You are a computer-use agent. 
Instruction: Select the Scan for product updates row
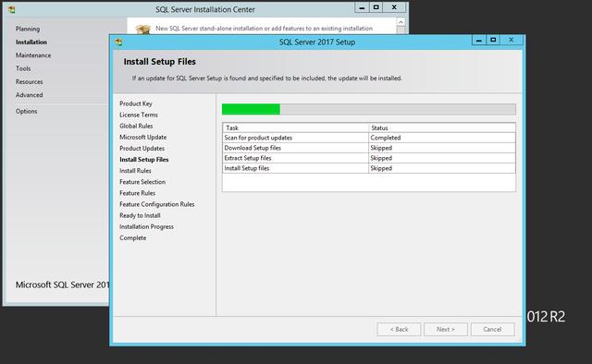click(369, 138)
